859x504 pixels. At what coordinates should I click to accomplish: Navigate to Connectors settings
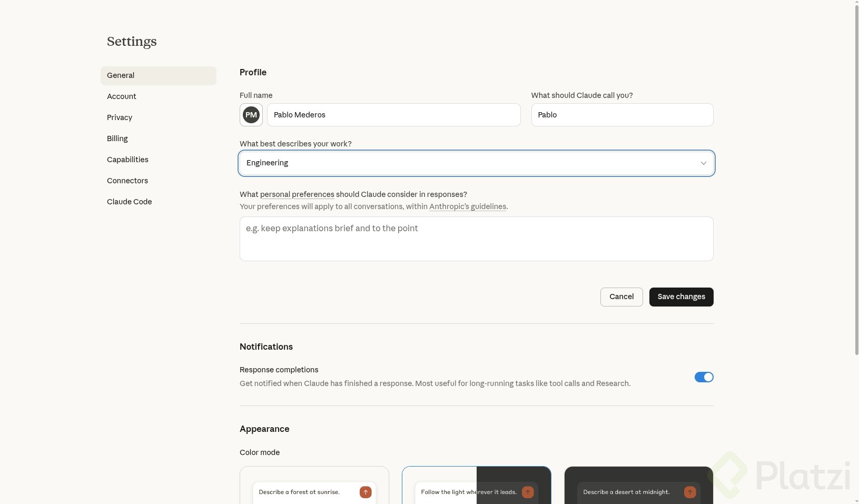(x=127, y=181)
